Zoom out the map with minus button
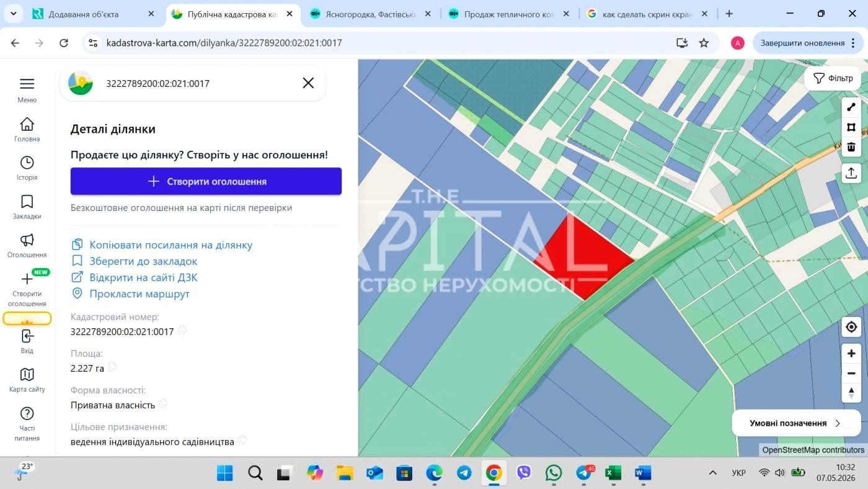 point(851,374)
